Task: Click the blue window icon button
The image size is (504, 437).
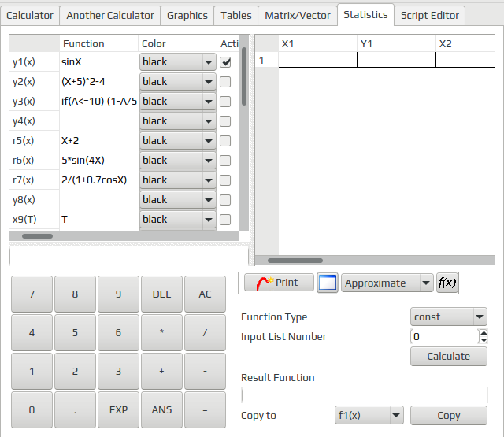Action: 328,283
